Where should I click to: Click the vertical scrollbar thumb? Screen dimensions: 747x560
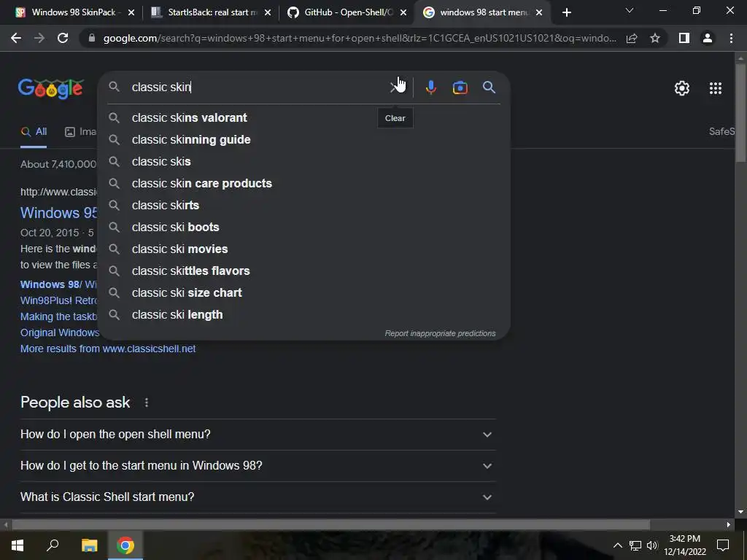point(740,114)
